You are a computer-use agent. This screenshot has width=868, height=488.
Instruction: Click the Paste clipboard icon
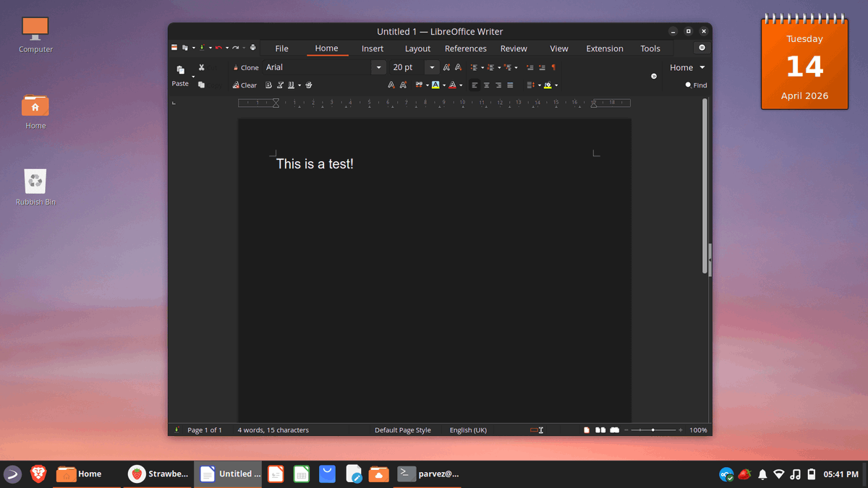pos(180,70)
